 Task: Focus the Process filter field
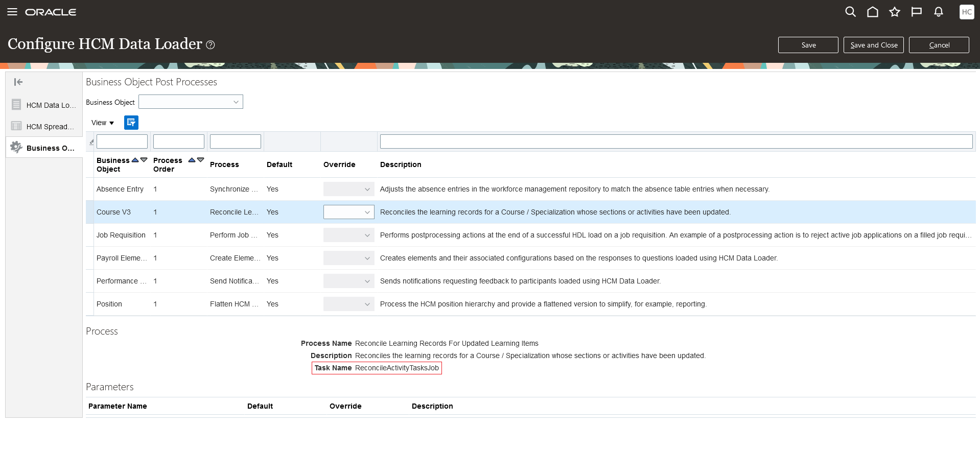coord(236,141)
